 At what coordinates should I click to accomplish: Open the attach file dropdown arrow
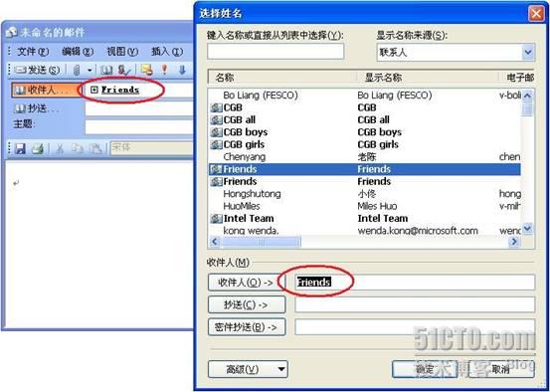click(x=90, y=71)
